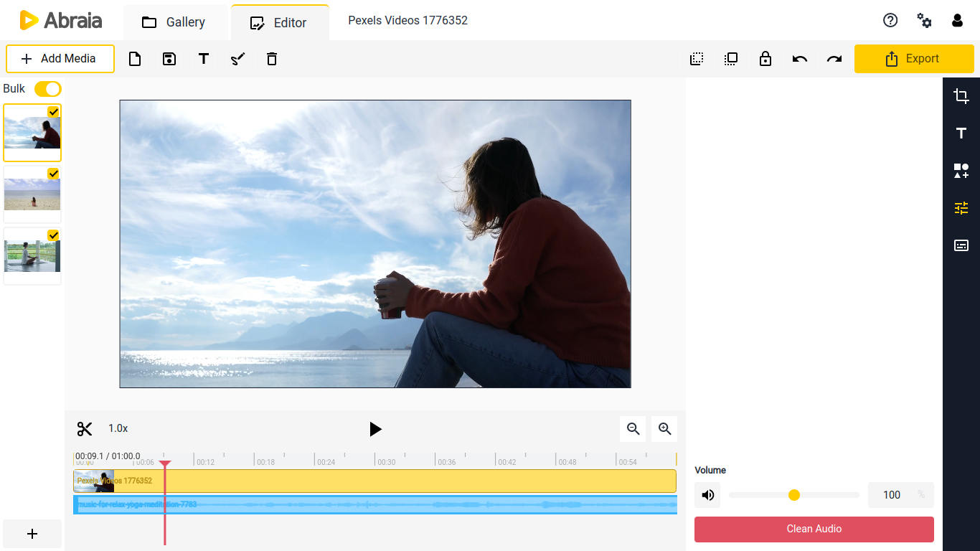Lock the selected track
The width and height of the screenshot is (980, 551).
765,59
